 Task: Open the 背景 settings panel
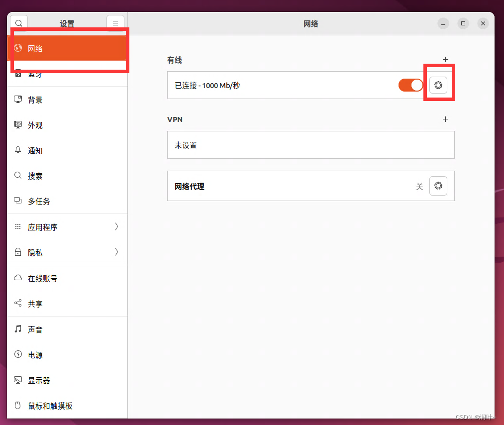click(67, 100)
